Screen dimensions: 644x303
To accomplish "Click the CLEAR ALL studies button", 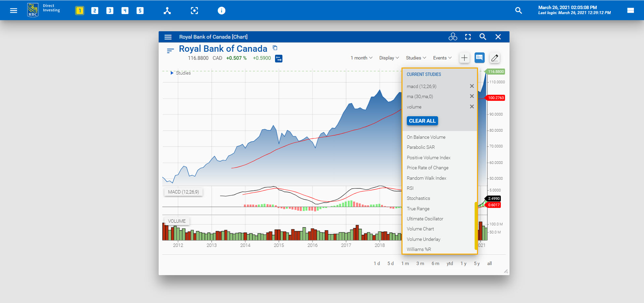I will (422, 121).
